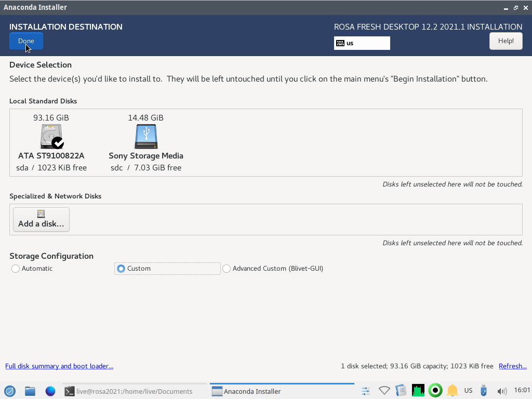This screenshot has height=399, width=532.
Task: Select the Custom storage configuration option
Action: coord(122,269)
